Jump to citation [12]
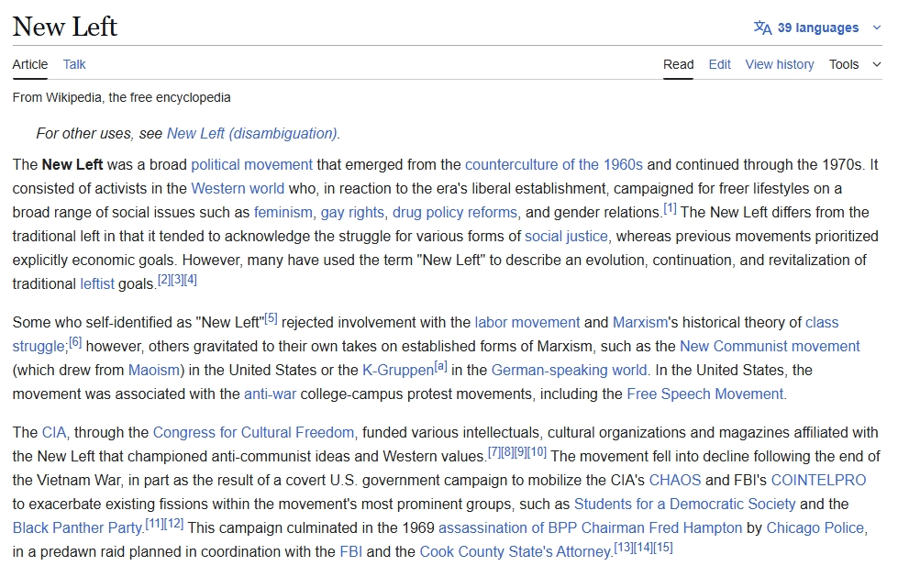 pyautogui.click(x=174, y=524)
